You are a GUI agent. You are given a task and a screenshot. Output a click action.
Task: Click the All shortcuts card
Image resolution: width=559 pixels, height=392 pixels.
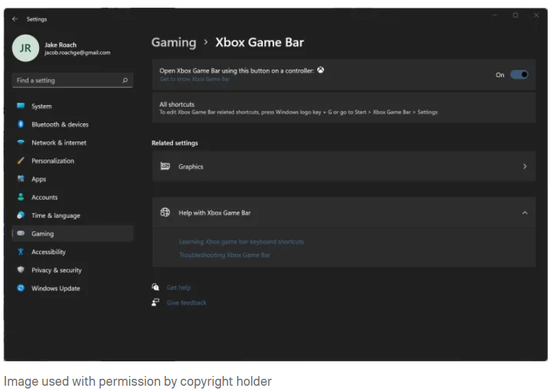click(x=344, y=108)
